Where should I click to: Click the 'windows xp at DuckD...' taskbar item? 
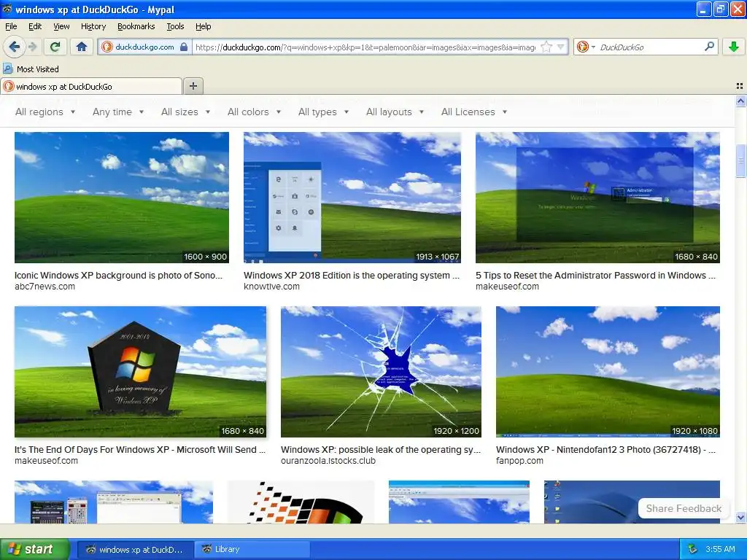click(135, 549)
